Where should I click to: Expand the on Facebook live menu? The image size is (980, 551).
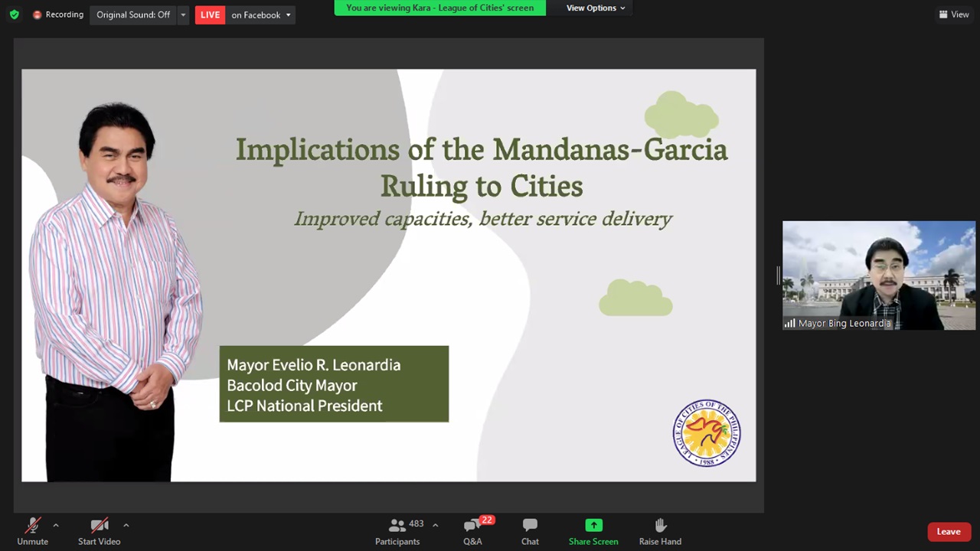pos(261,15)
